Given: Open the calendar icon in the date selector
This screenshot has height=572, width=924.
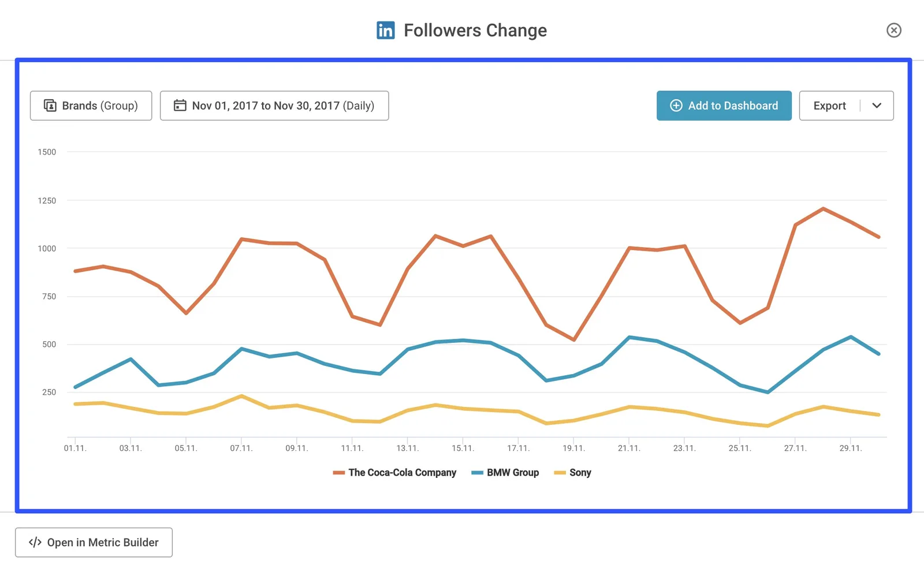Looking at the screenshot, I should pyautogui.click(x=180, y=105).
